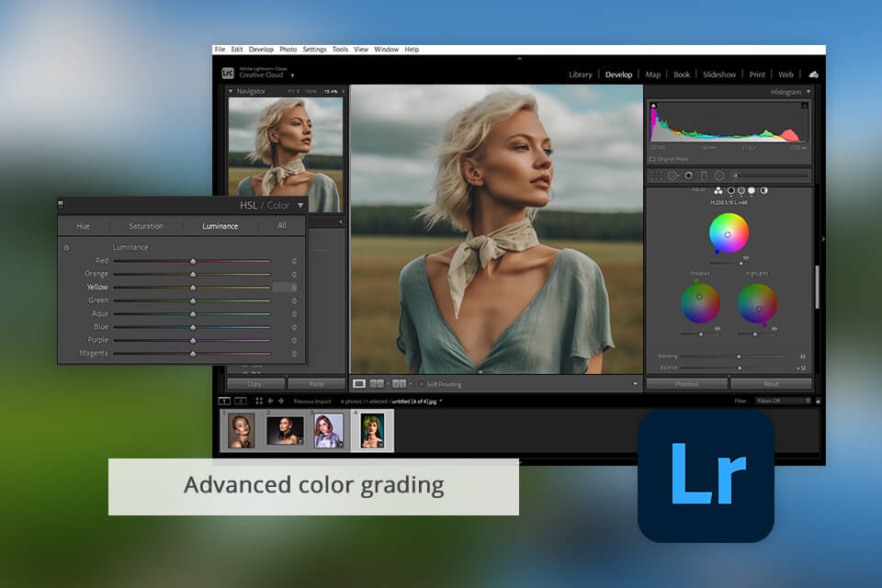Select the Edit sliders grid icon

(x=656, y=175)
